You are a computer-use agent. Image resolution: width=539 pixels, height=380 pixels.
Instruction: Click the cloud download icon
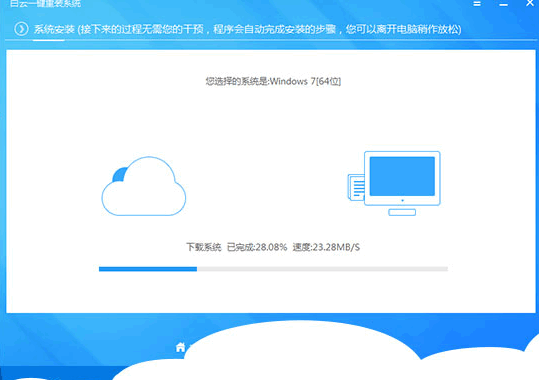click(144, 186)
